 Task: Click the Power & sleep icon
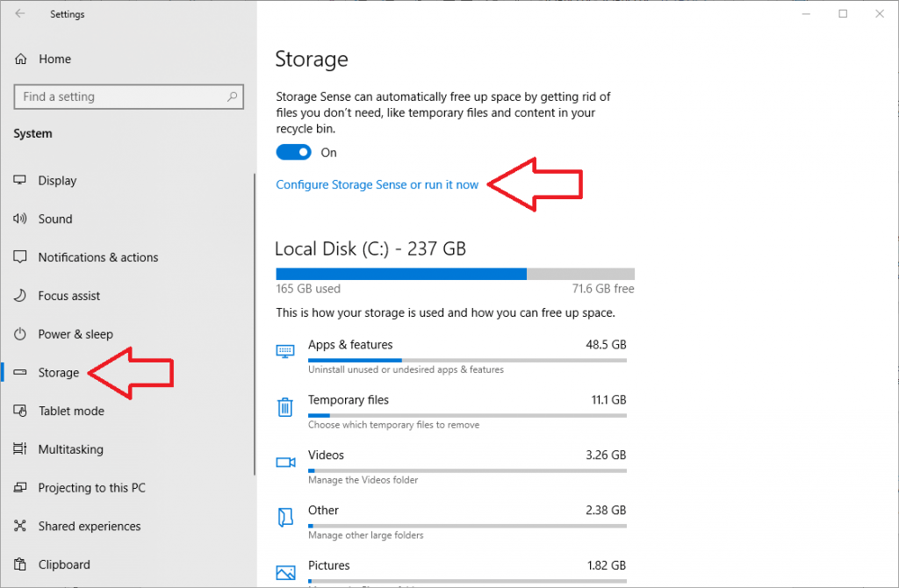coord(20,334)
